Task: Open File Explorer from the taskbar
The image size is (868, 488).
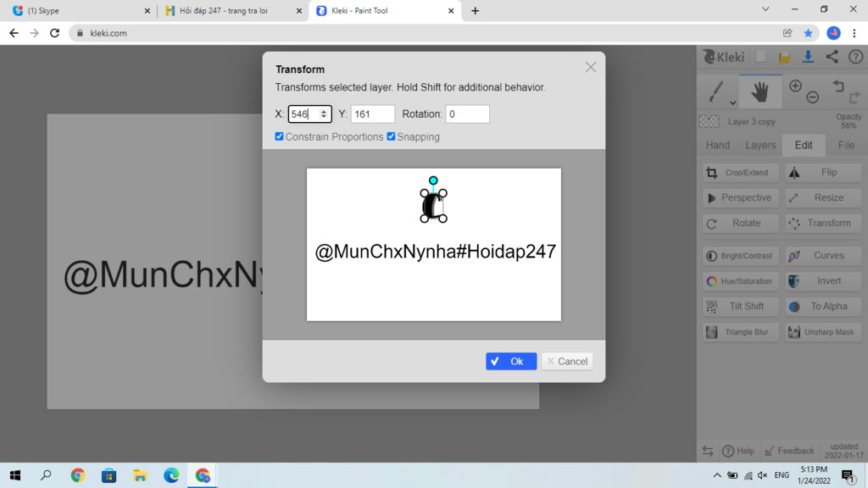Action: pyautogui.click(x=140, y=475)
